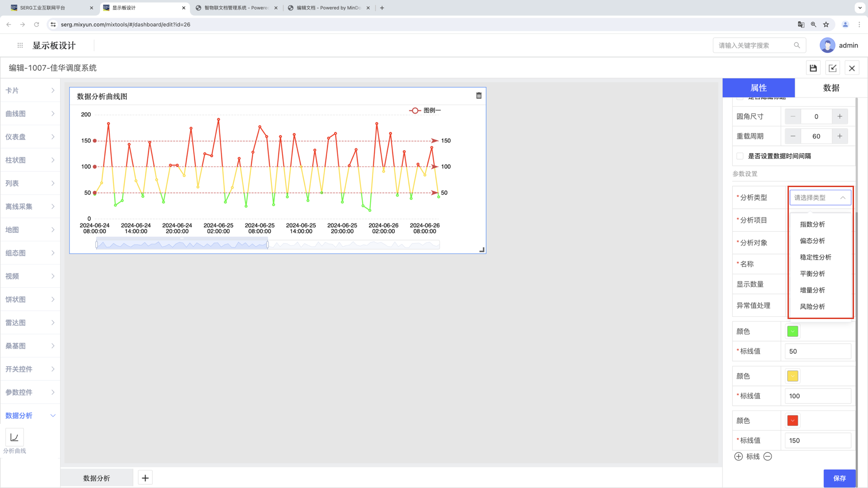Click the 标线值 field containing 100

click(x=817, y=396)
